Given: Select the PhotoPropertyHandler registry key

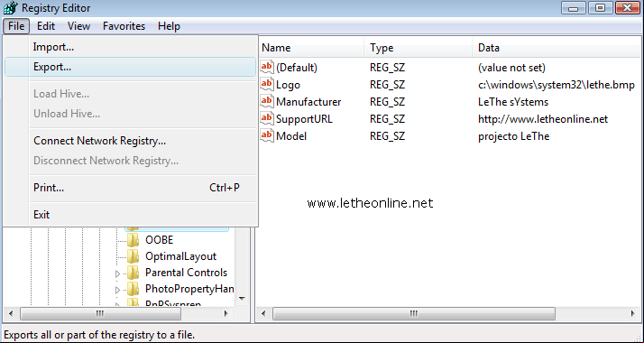Looking at the screenshot, I should 189,289.
